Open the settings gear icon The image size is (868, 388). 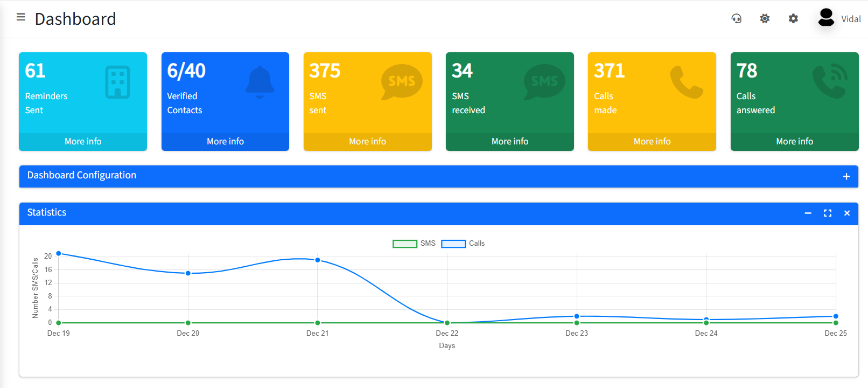(x=793, y=19)
